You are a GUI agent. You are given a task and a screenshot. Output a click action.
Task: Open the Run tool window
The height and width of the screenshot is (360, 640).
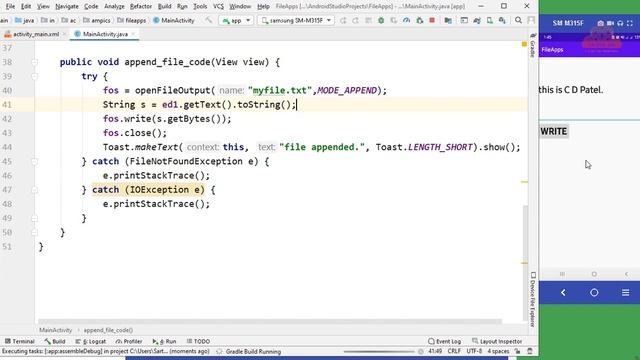coord(164,341)
